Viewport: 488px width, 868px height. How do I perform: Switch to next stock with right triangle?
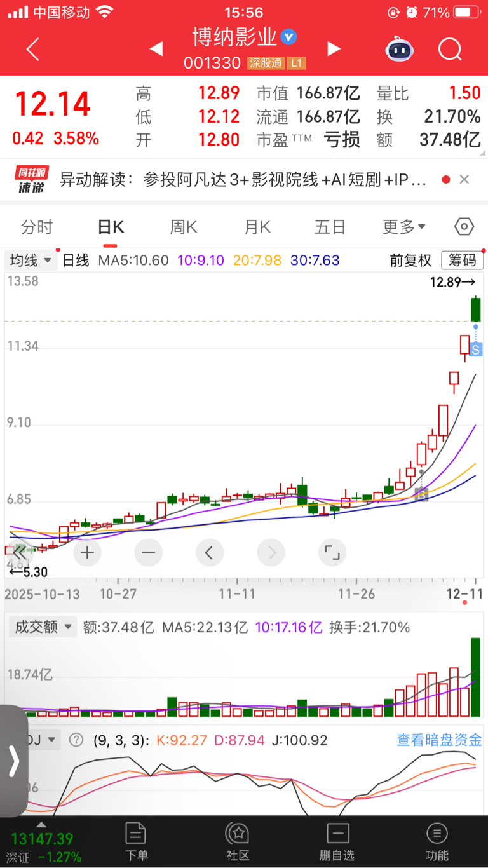(x=334, y=49)
